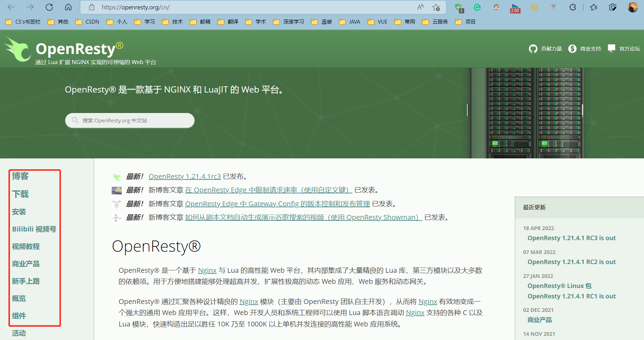644x340 pixels.
Task: Open the JAVA bookmark folder
Action: (350, 22)
